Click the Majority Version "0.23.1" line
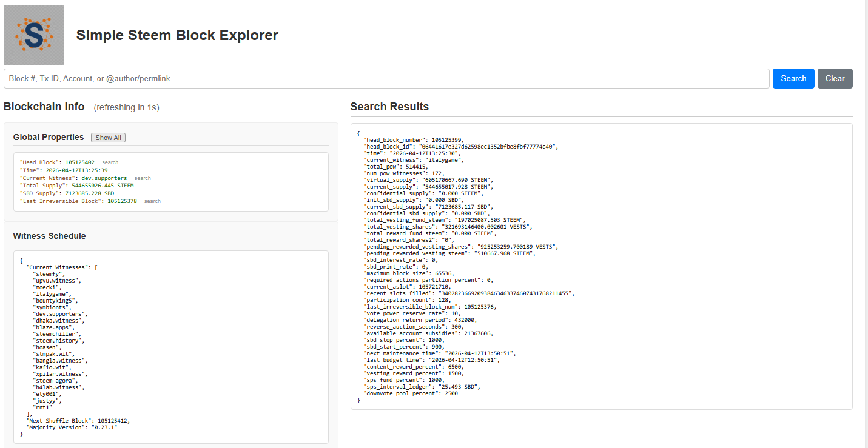This screenshot has width=868, height=448. (72, 427)
